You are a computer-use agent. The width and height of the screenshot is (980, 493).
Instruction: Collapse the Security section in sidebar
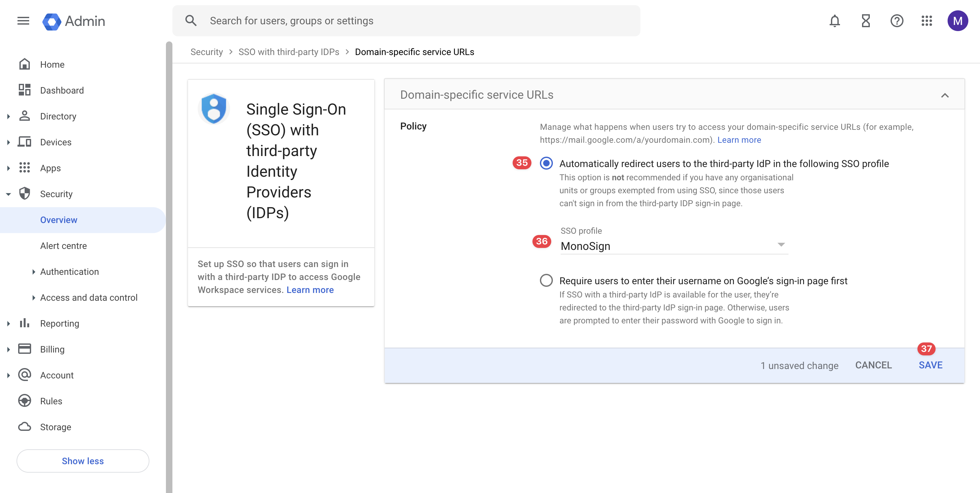8,194
